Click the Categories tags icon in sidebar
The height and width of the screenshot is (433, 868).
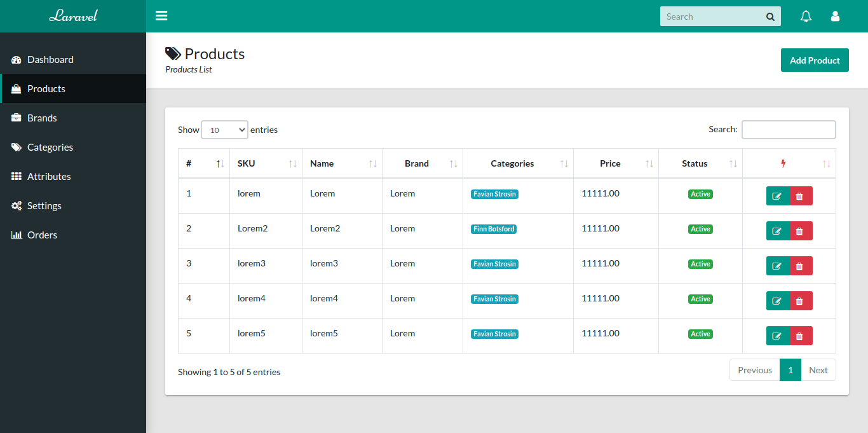pos(17,148)
